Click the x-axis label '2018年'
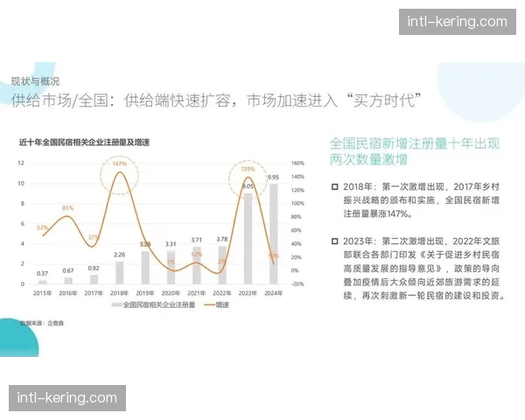Screen dimensions: 525x420 [120, 293]
